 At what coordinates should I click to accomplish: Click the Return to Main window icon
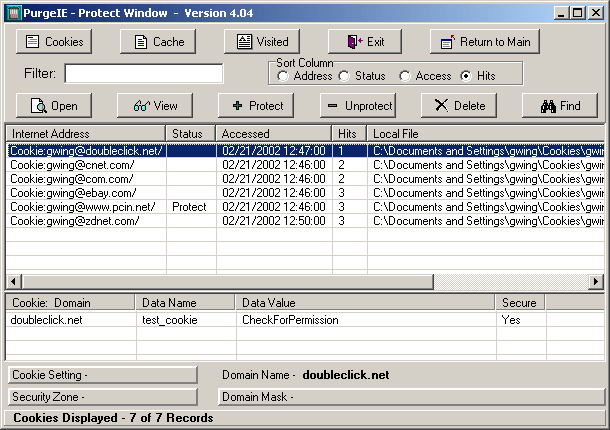coord(448,42)
